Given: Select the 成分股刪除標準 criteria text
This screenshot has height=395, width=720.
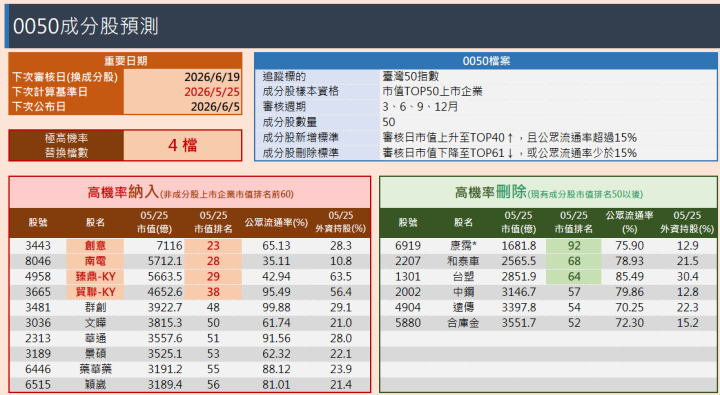Looking at the screenshot, I should (x=509, y=152).
